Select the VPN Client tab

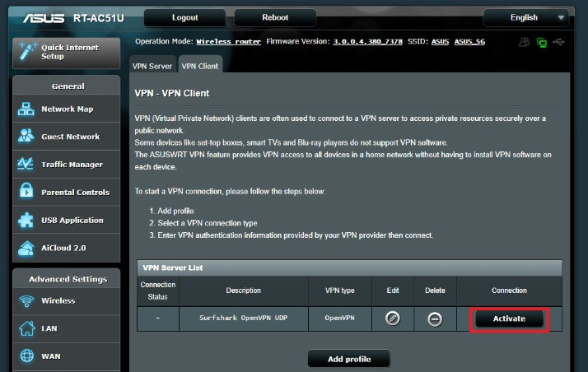[x=199, y=66]
